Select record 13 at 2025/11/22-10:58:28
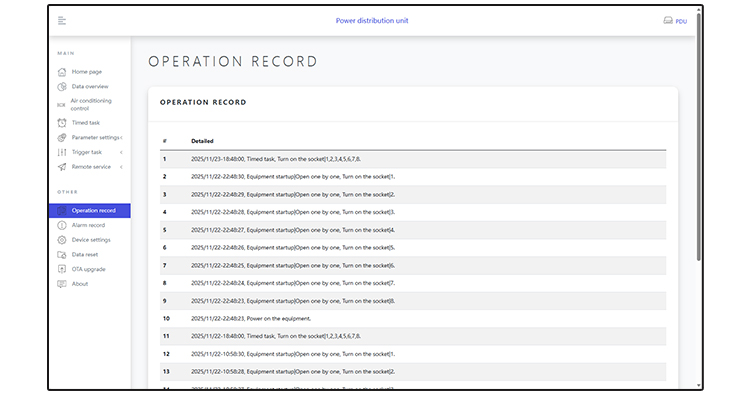Image resolution: width=750 pixels, height=397 pixels. point(413,372)
